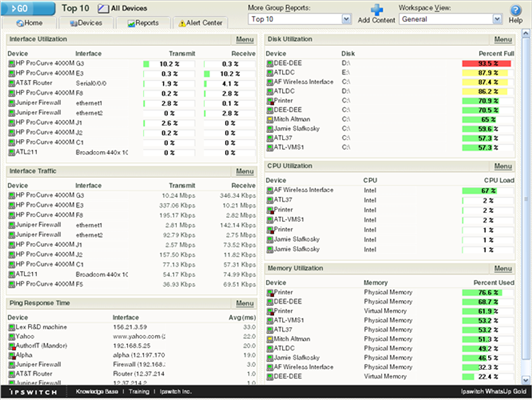532x400 pixels.
Task: Click the Alpha device icon
Action: [x=12, y=356]
